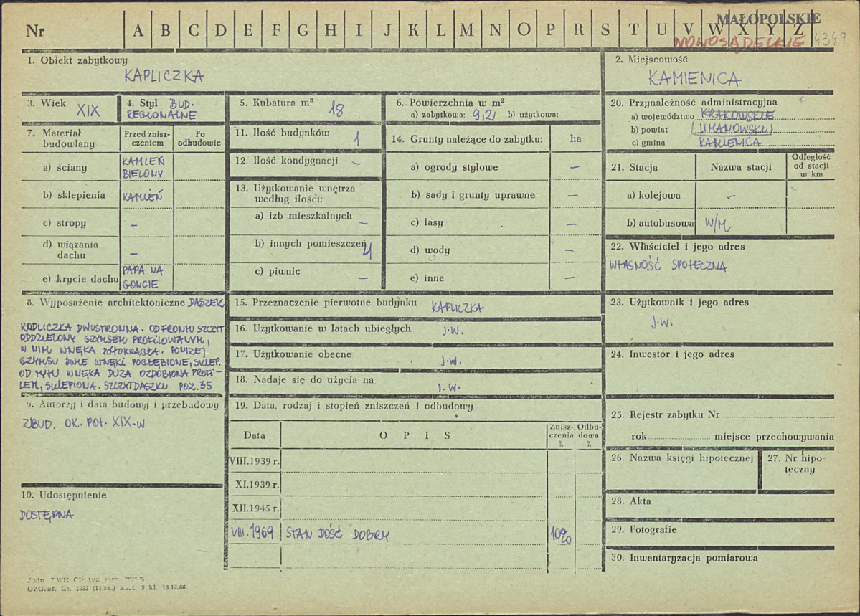Click the '1. Obiekt zabytkowy' label
Viewport: 860px width, 616px height.
point(77,60)
